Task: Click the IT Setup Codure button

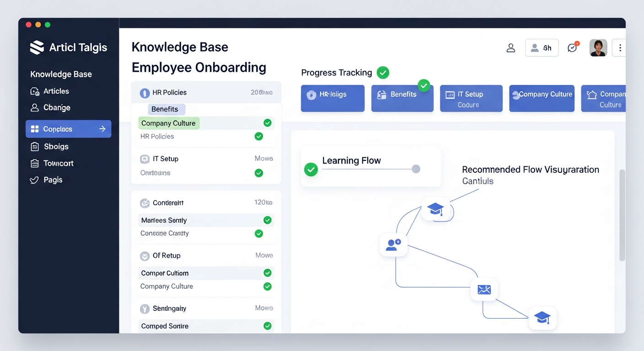Action: tap(471, 98)
